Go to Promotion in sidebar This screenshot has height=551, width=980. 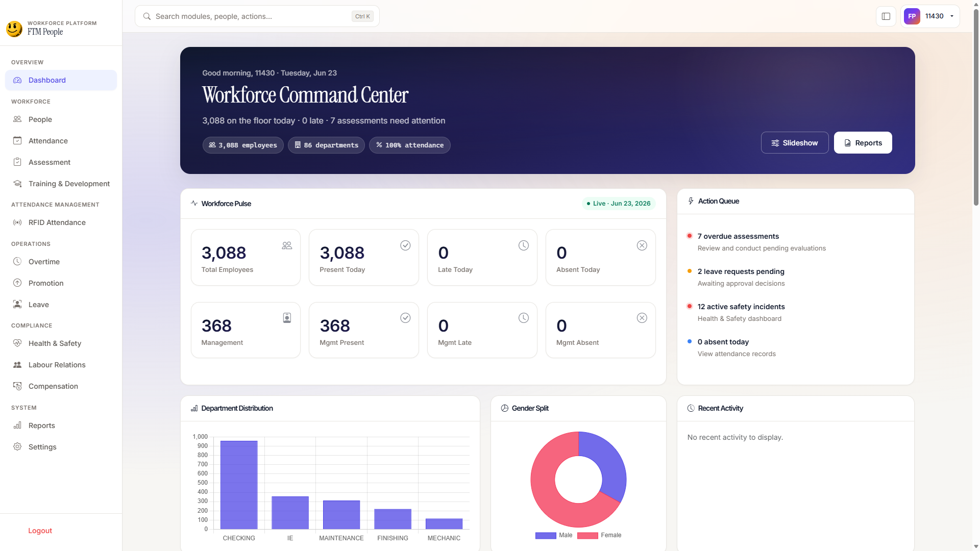coord(61,283)
